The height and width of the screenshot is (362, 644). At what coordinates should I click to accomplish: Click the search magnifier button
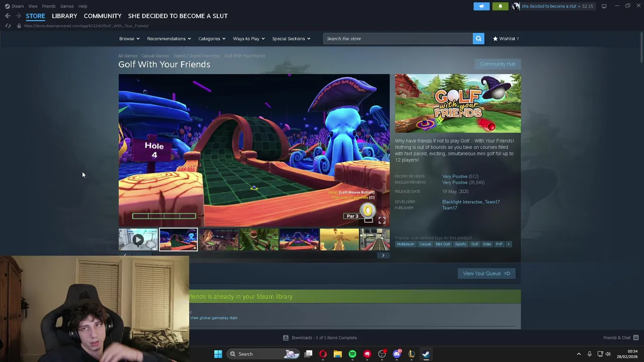coord(478,38)
